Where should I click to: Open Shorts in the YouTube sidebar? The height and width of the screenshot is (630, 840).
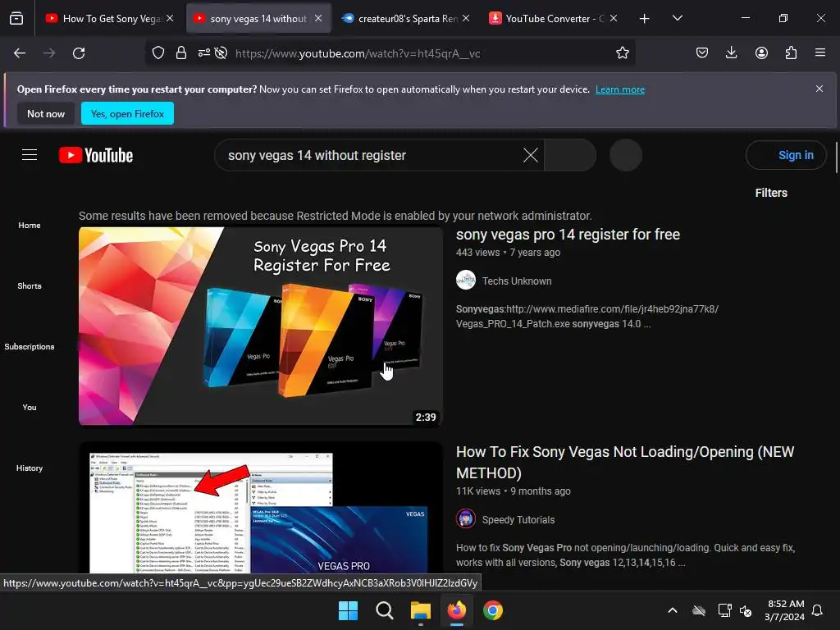(x=30, y=285)
